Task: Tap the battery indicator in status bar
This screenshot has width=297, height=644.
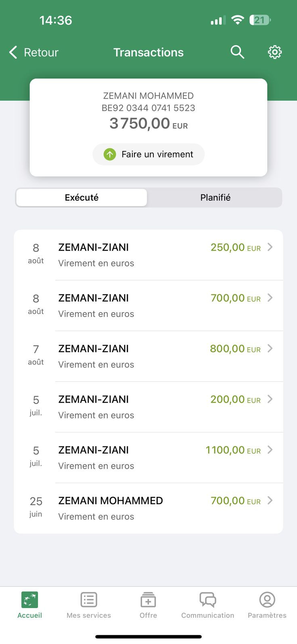Action: tap(260, 20)
